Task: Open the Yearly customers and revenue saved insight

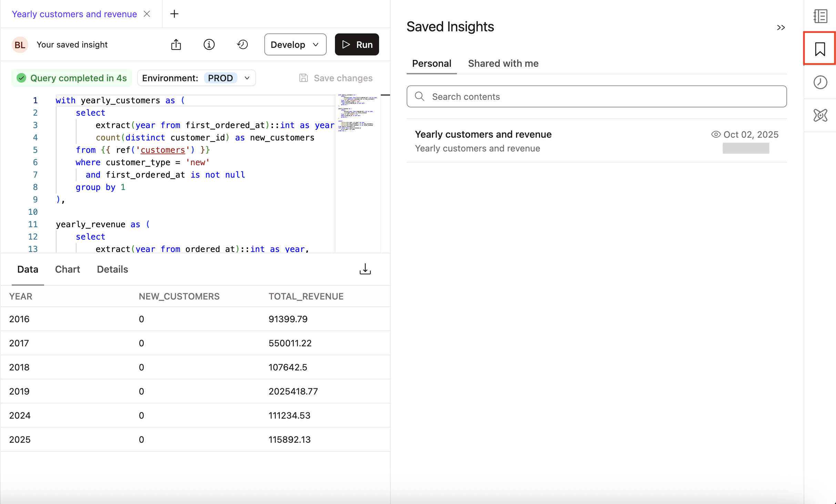Action: coord(483,134)
